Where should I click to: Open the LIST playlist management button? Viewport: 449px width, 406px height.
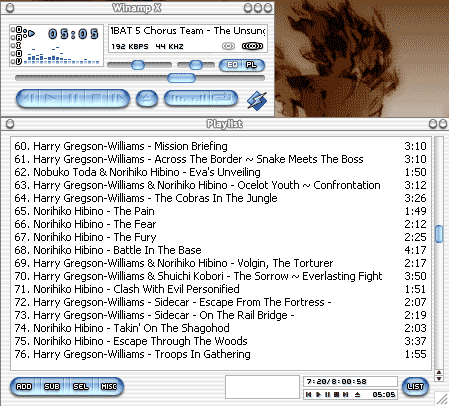pos(415,387)
